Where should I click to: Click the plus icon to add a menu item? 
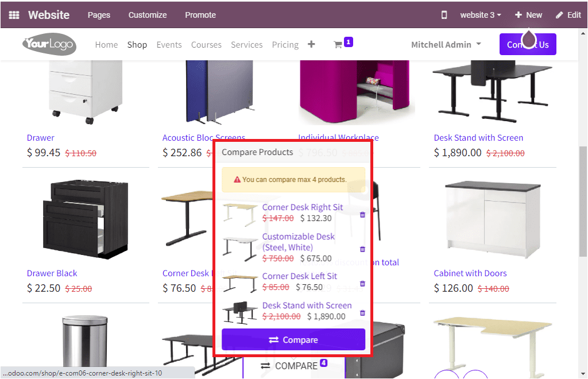coord(311,44)
